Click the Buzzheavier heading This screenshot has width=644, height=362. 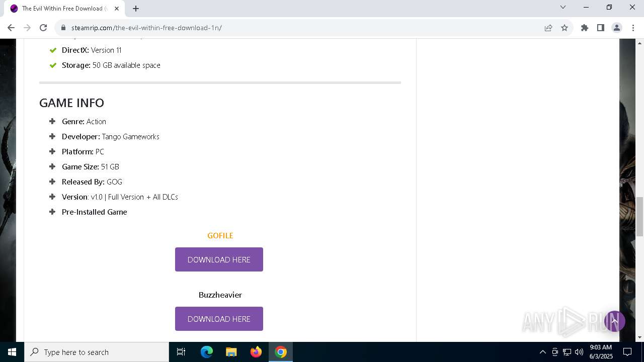(x=220, y=295)
